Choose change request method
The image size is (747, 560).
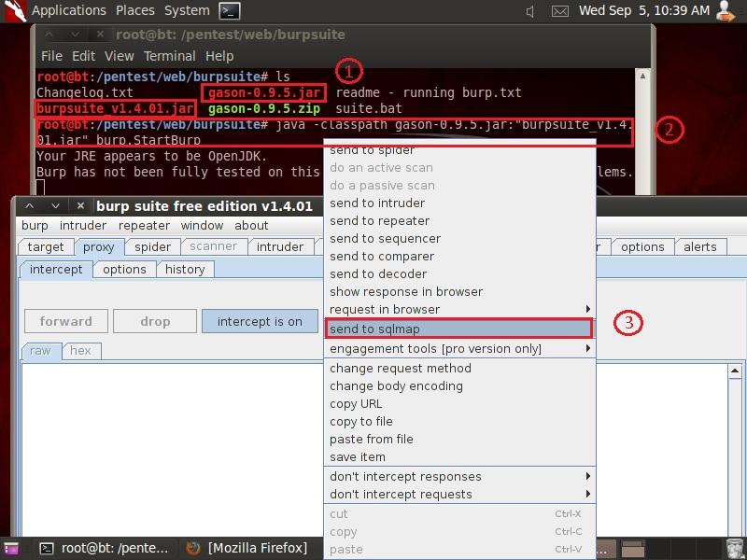tap(459, 369)
